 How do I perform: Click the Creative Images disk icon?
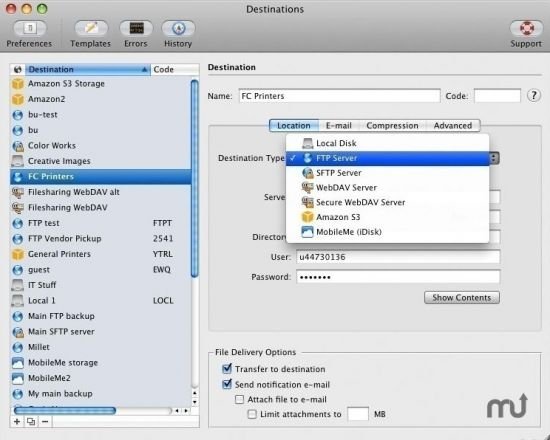[18, 161]
